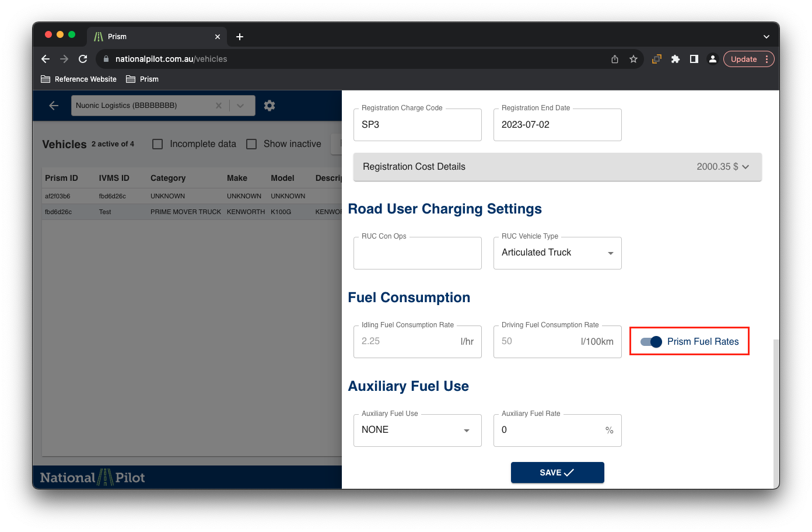Viewport: 812px width, 532px height.
Task: Open the Auxiliary Fuel Use dropdown
Action: [417, 430]
